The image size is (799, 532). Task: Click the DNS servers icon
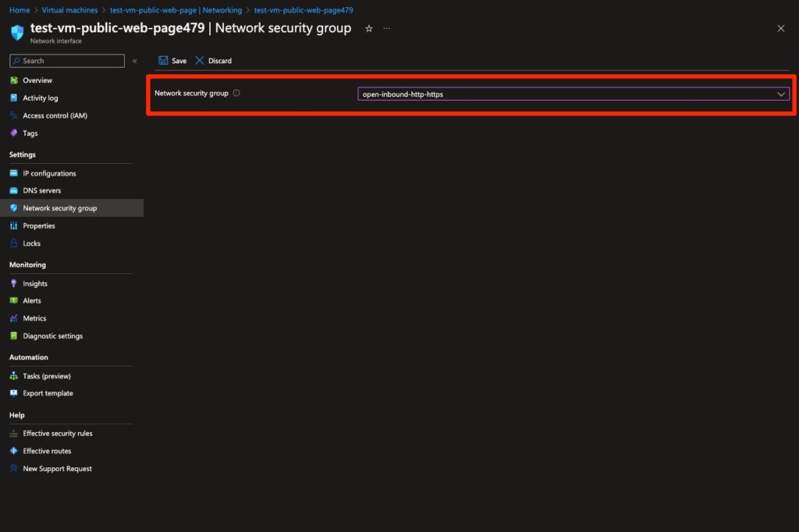14,190
